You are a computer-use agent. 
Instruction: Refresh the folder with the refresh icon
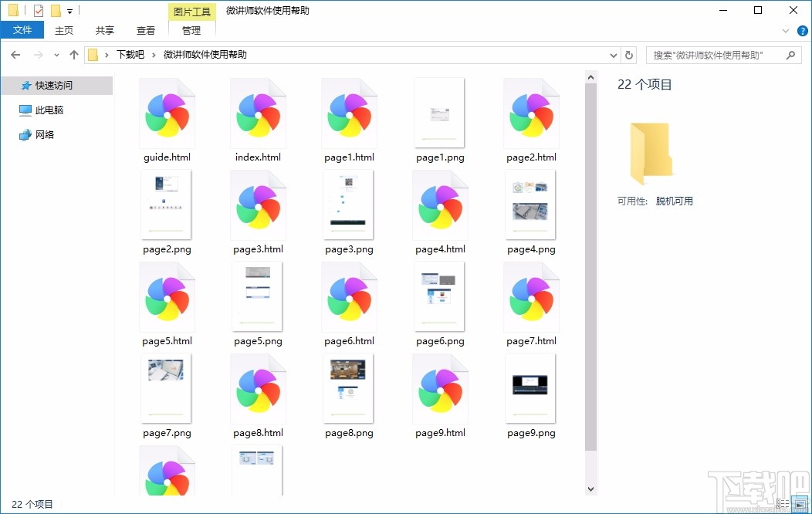tap(628, 54)
